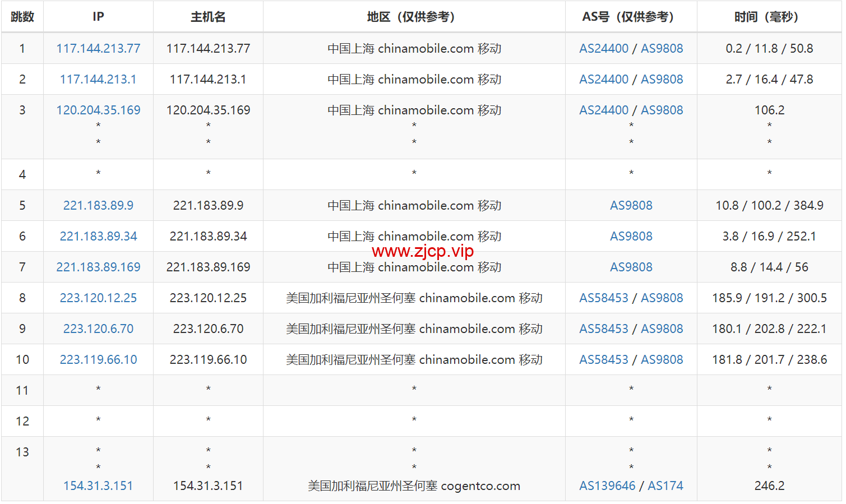846x504 pixels.
Task: Click AS24400 link in hop 3 row
Action: pyautogui.click(x=604, y=110)
